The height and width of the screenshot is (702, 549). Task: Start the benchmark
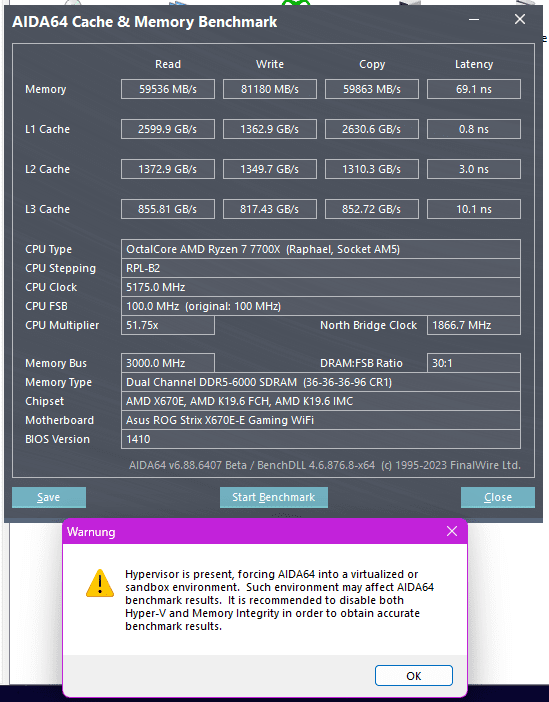click(274, 497)
